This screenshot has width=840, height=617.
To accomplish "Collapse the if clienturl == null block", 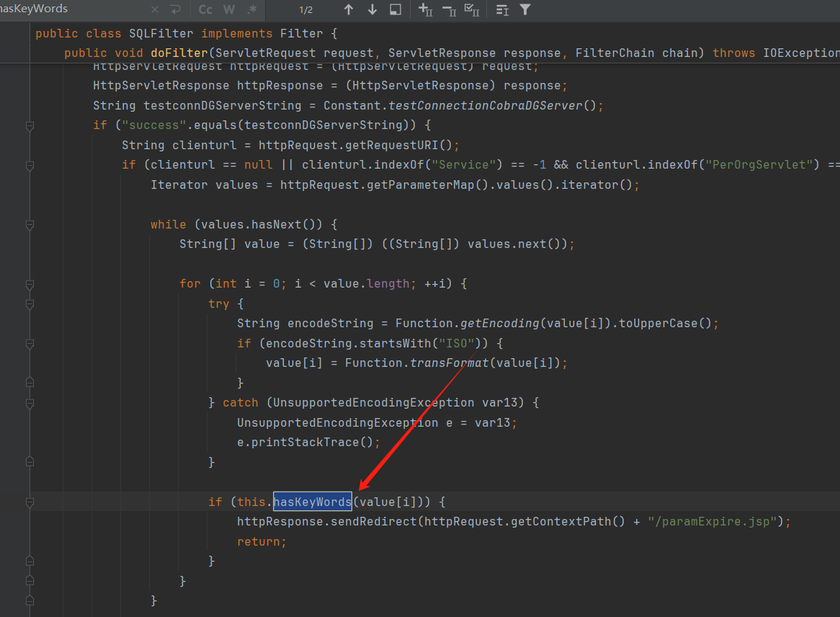I will pos(30,166).
